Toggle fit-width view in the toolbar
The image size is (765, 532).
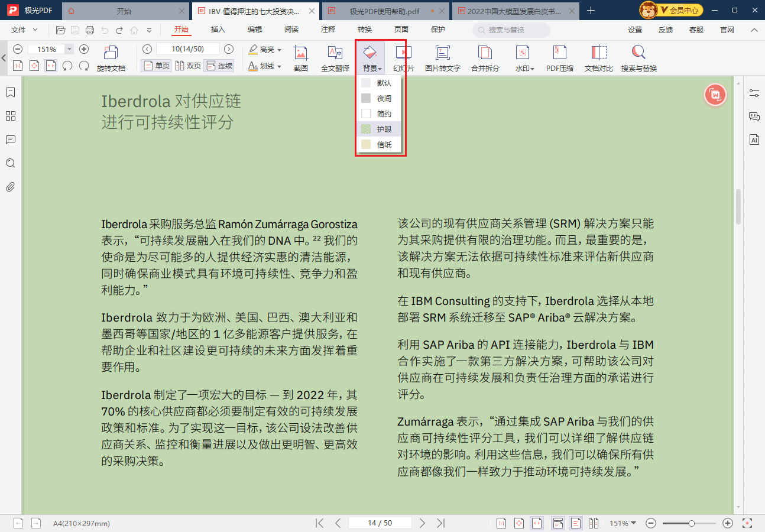pyautogui.click(x=51, y=66)
